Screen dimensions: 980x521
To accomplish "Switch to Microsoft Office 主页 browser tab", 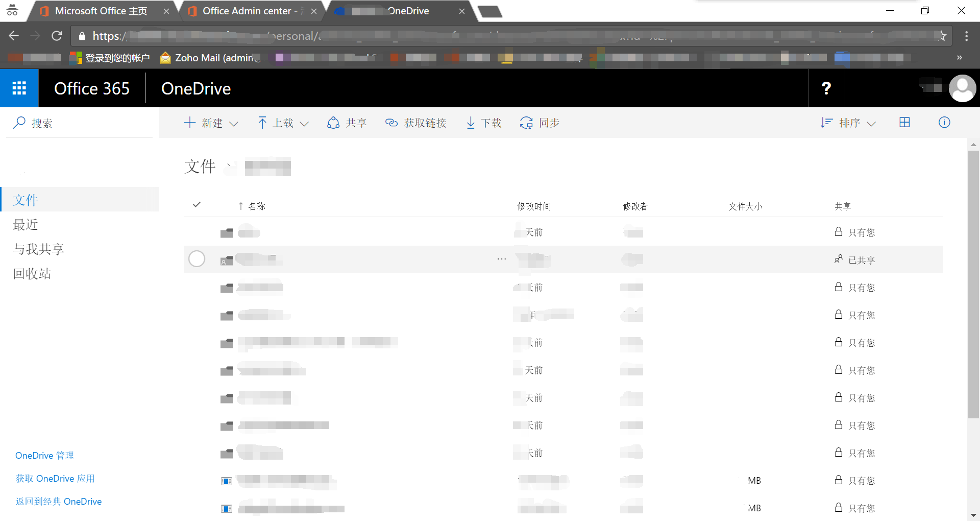I will point(101,11).
